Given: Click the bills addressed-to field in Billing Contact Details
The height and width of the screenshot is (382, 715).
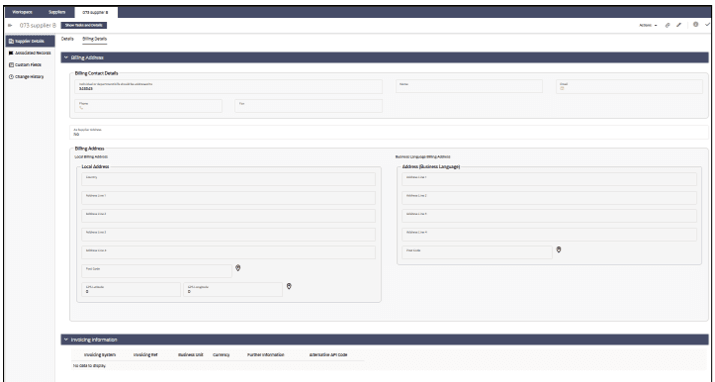Looking at the screenshot, I should coord(228,87).
